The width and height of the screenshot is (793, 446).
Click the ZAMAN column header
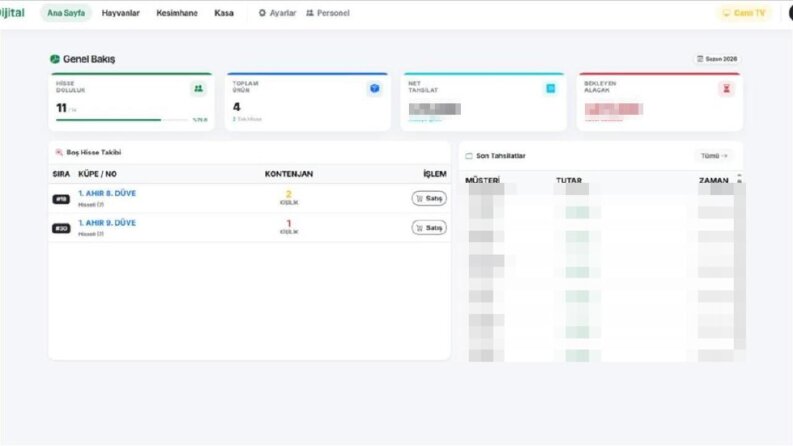(x=714, y=180)
